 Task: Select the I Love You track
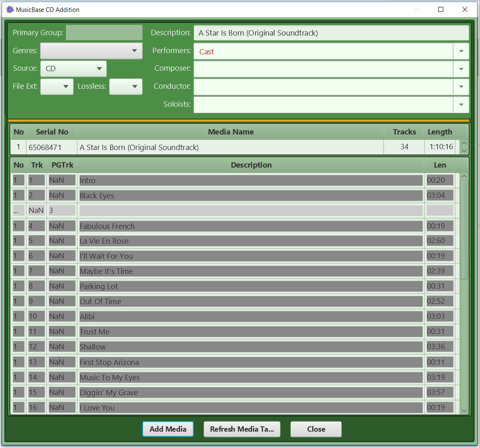(x=251, y=408)
